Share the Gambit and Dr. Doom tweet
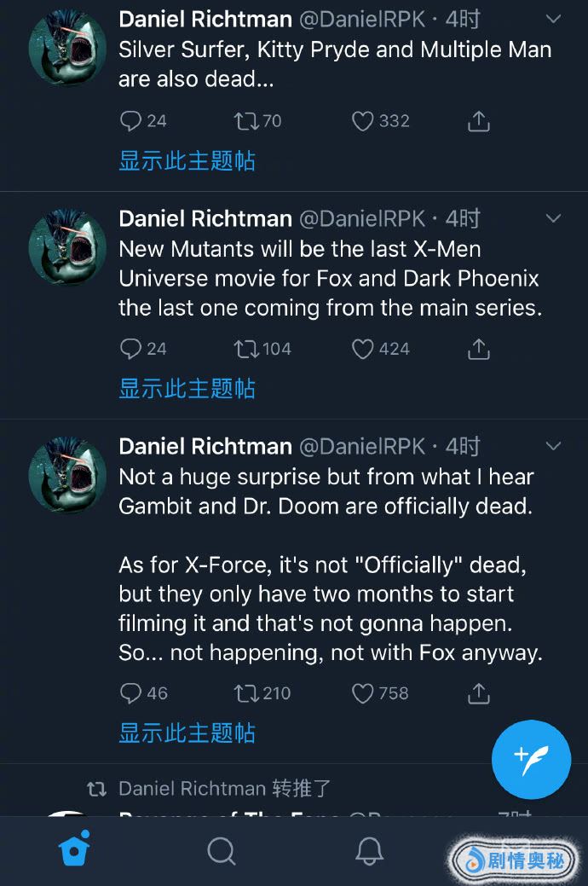Image resolution: width=588 pixels, height=886 pixels. [479, 693]
